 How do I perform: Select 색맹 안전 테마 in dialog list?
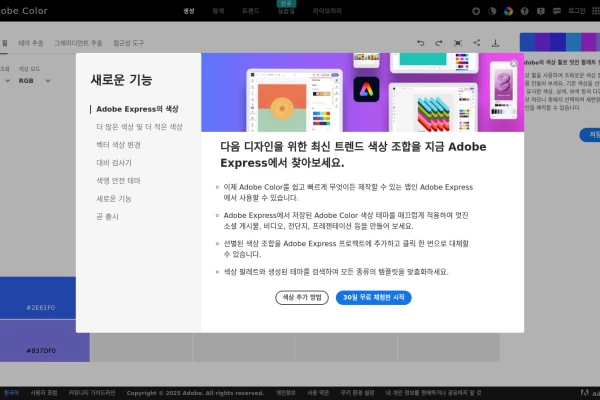click(x=118, y=181)
